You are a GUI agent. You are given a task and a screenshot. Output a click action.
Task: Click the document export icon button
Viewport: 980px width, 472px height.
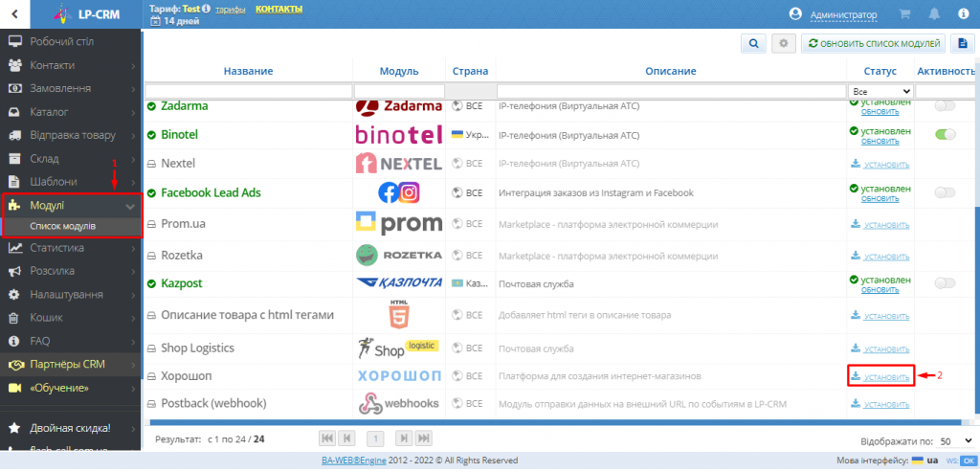(x=963, y=44)
